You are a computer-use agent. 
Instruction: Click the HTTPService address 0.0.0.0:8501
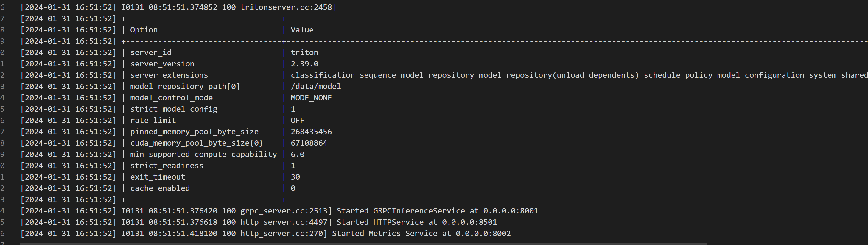(x=469, y=222)
